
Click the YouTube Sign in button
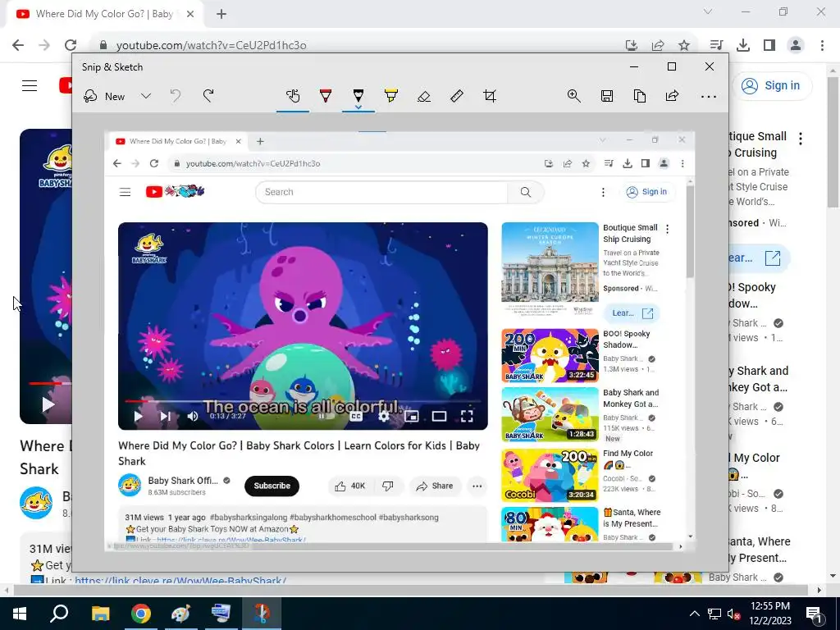tap(771, 85)
